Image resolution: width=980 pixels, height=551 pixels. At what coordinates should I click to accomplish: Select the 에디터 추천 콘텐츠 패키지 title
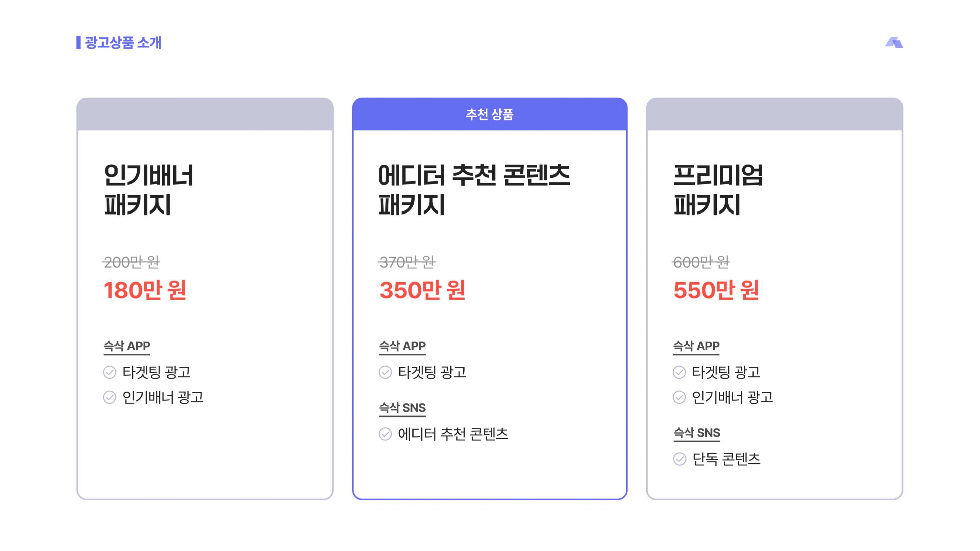(x=474, y=190)
